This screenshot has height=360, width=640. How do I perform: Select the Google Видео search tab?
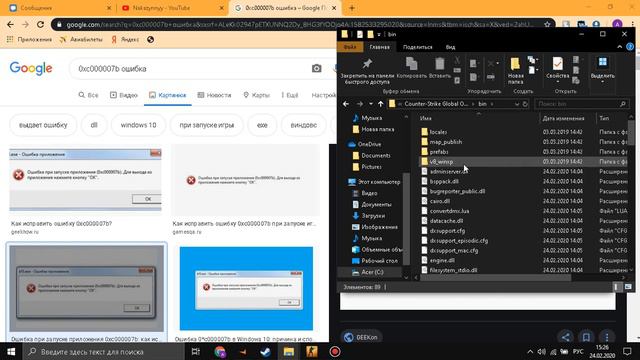pyautogui.click(x=124, y=95)
